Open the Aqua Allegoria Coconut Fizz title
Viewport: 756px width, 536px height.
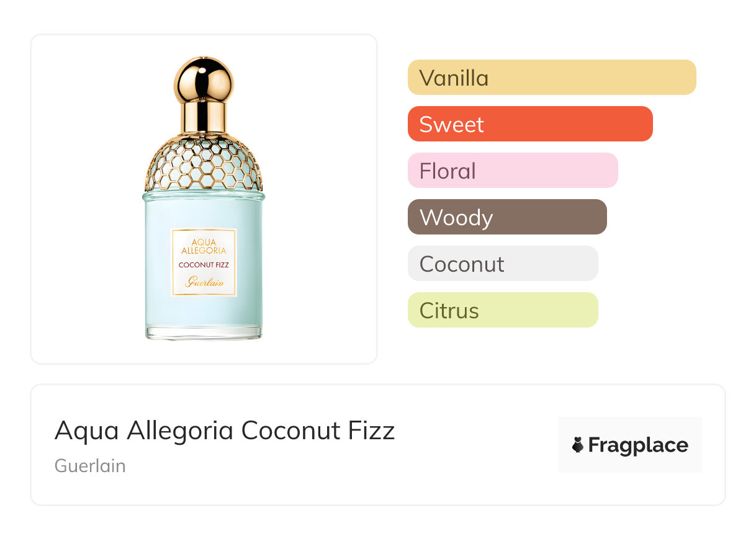(x=225, y=431)
